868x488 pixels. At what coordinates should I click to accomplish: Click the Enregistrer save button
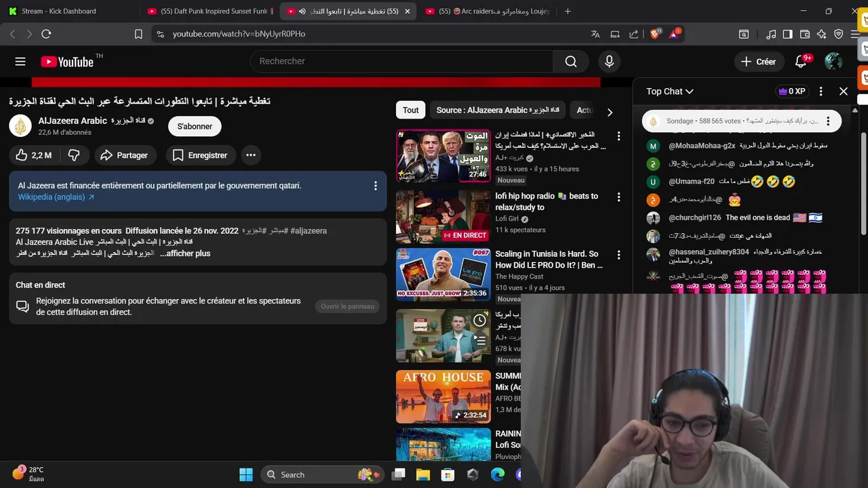tap(201, 155)
